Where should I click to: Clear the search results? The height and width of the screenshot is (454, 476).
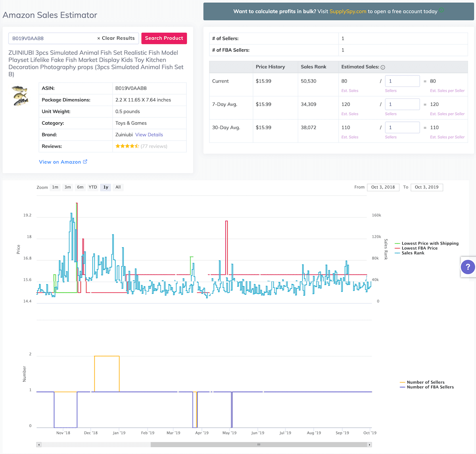click(x=116, y=38)
